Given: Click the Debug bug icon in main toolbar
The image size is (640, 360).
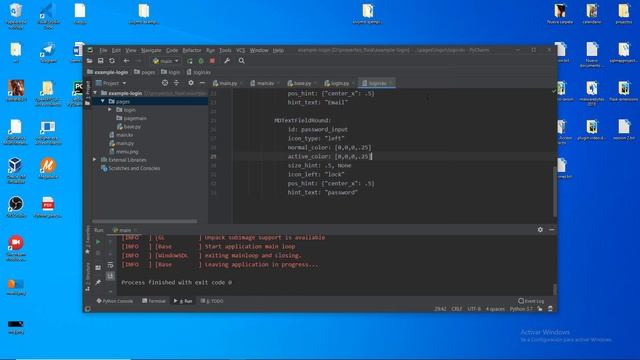Looking at the screenshot, I should tap(201, 61).
